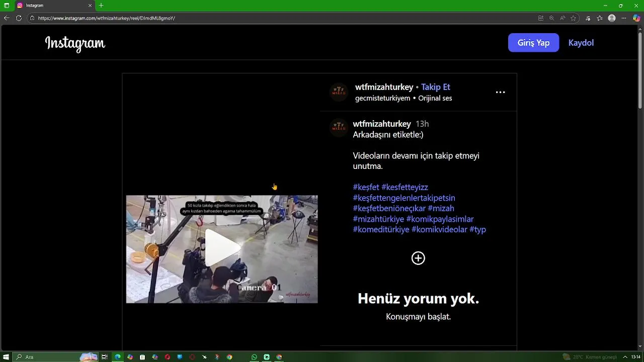Image resolution: width=644 pixels, height=362 pixels.
Task: Open the #kesfetteyizz hashtag
Action: tap(405, 187)
